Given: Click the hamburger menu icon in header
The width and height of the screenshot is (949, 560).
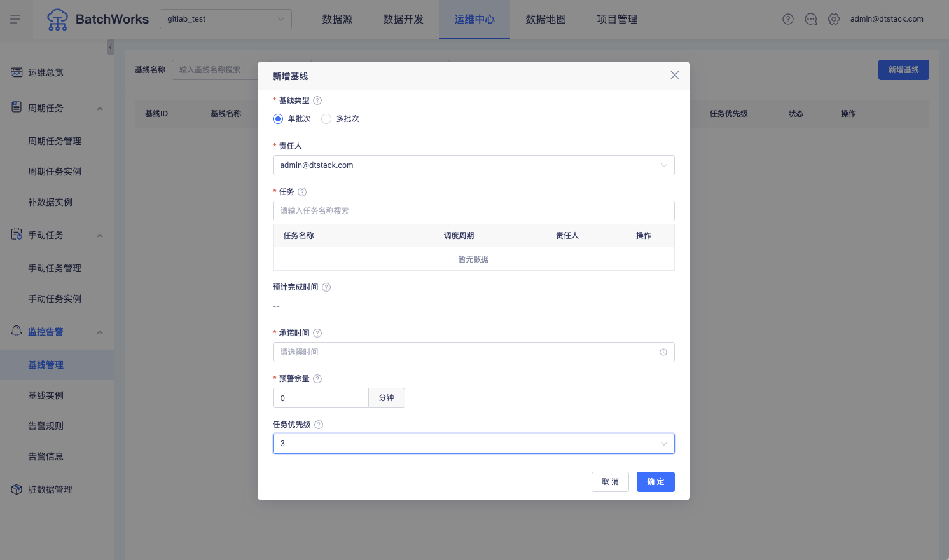Looking at the screenshot, I should (15, 19).
